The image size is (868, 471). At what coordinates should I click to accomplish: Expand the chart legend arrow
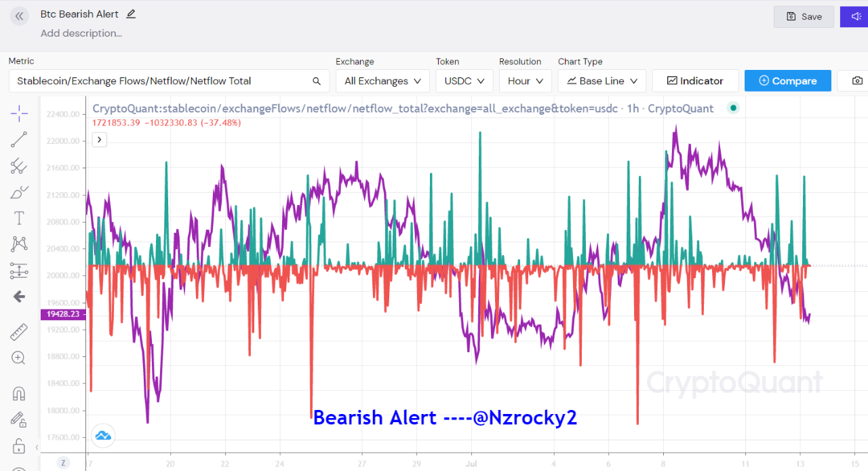(x=99, y=140)
